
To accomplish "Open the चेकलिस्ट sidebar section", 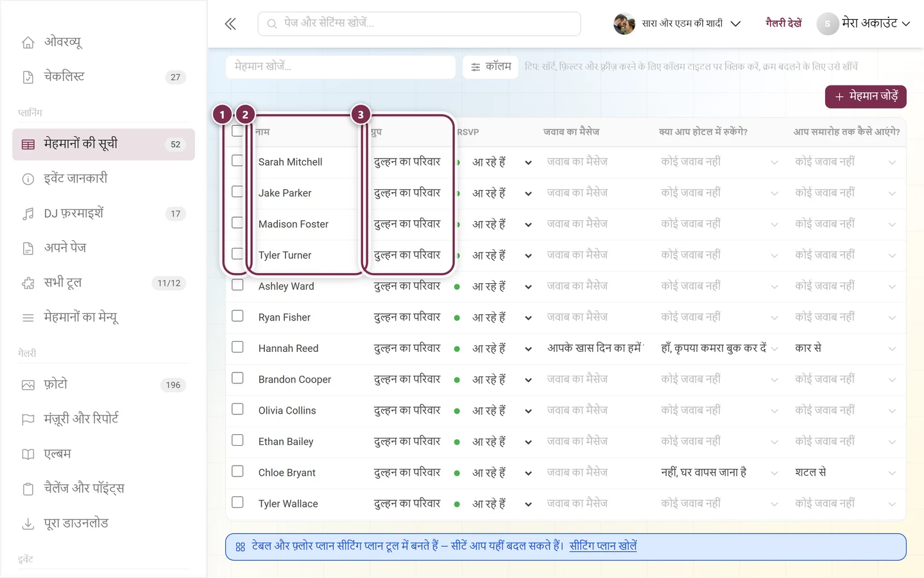I will click(x=103, y=77).
